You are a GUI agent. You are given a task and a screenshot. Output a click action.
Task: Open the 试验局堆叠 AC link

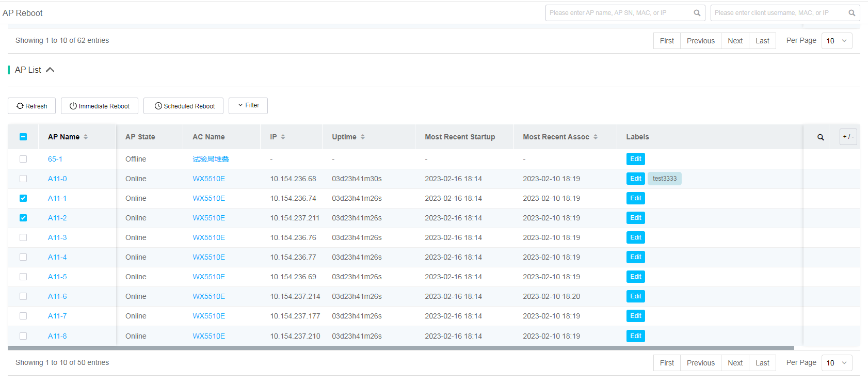point(211,159)
